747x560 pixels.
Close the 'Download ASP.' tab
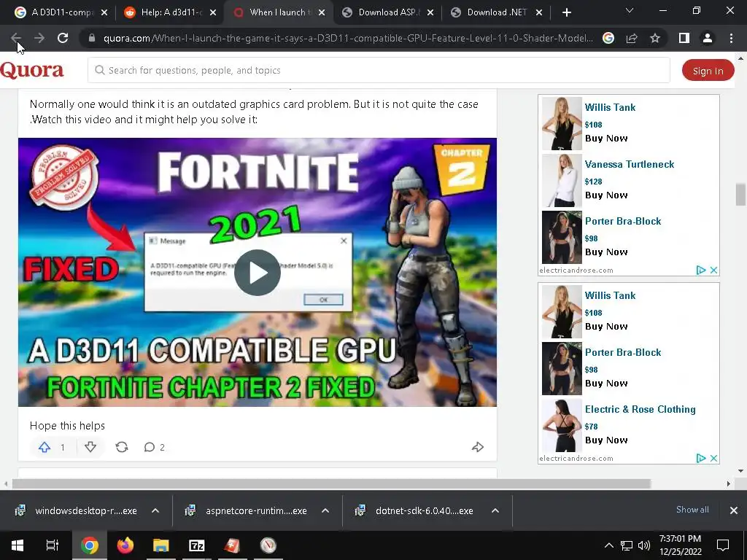click(x=430, y=13)
